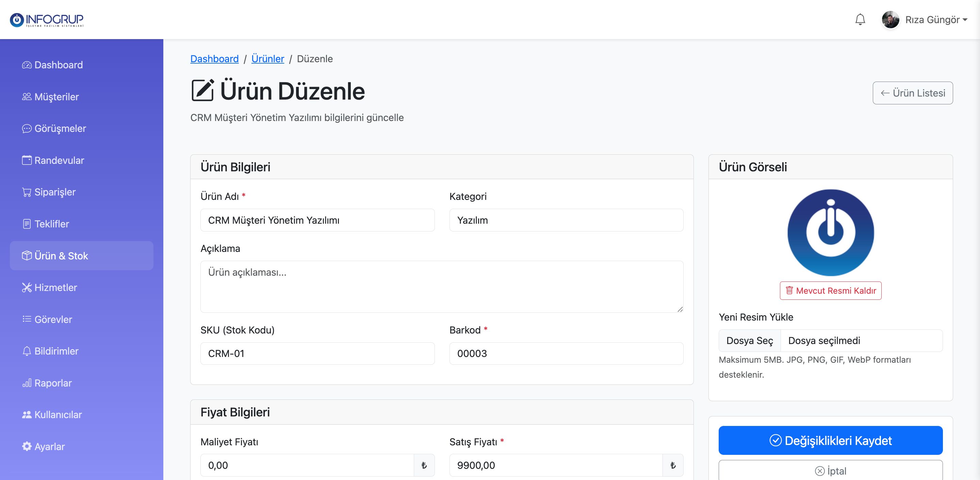Click the product image thumbnail
Viewport: 980px width, 480px height.
click(x=830, y=233)
